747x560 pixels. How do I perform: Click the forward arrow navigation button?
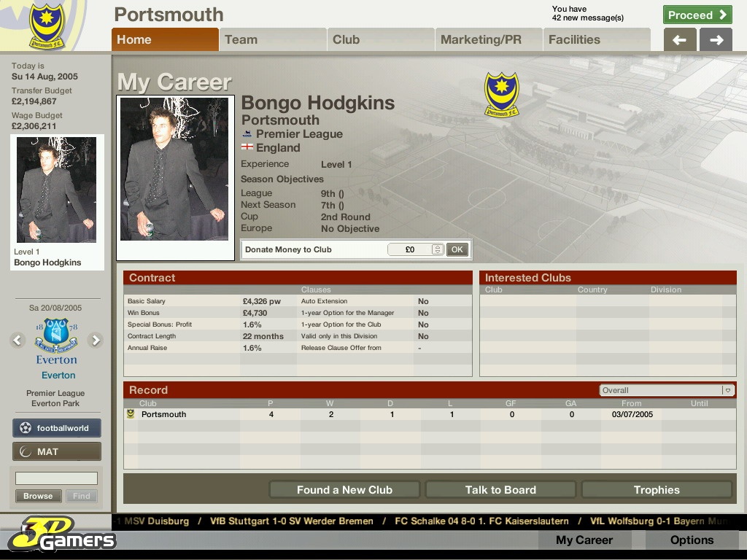716,40
